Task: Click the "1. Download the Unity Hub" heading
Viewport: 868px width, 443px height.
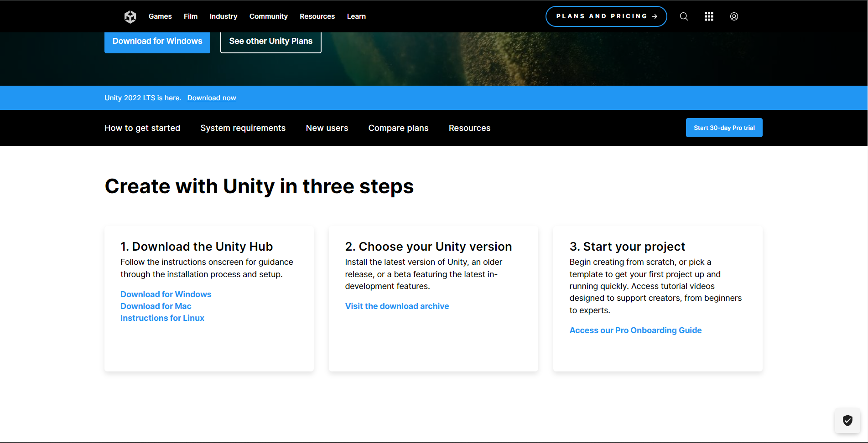Action: (x=197, y=247)
